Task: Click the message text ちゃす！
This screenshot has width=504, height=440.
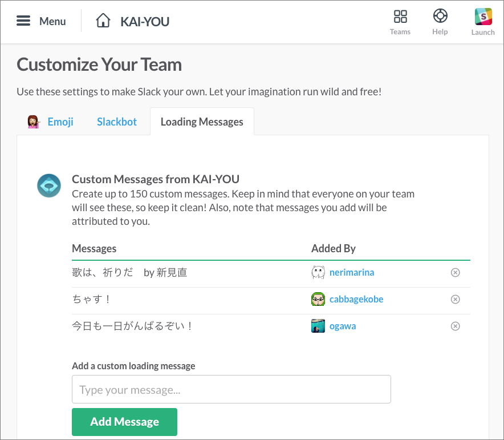Action: click(91, 299)
